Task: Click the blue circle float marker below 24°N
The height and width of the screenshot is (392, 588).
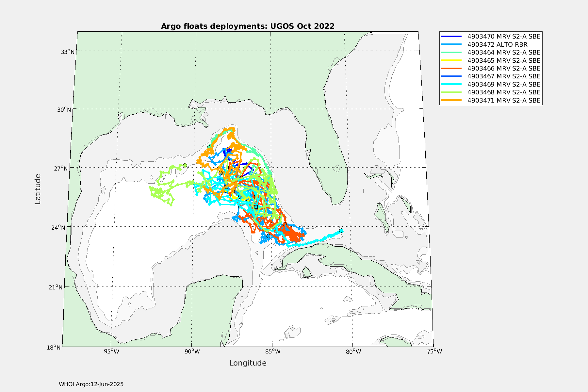Action: (x=268, y=236)
